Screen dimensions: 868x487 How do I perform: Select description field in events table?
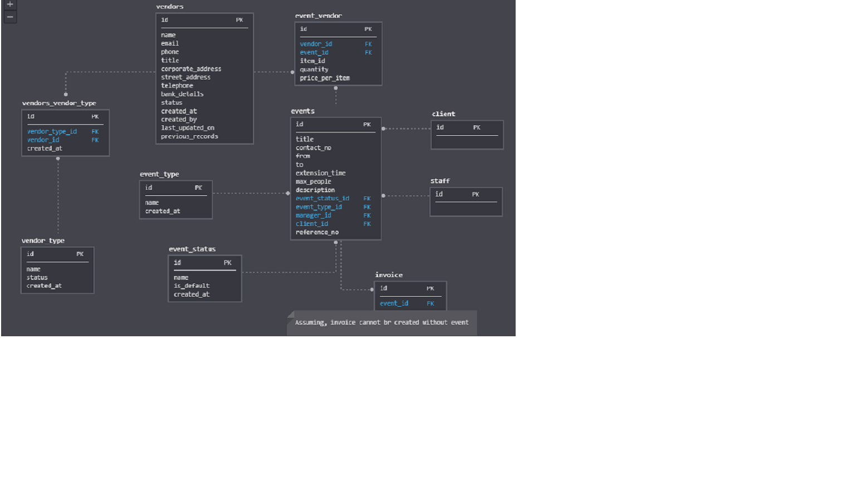tap(315, 190)
